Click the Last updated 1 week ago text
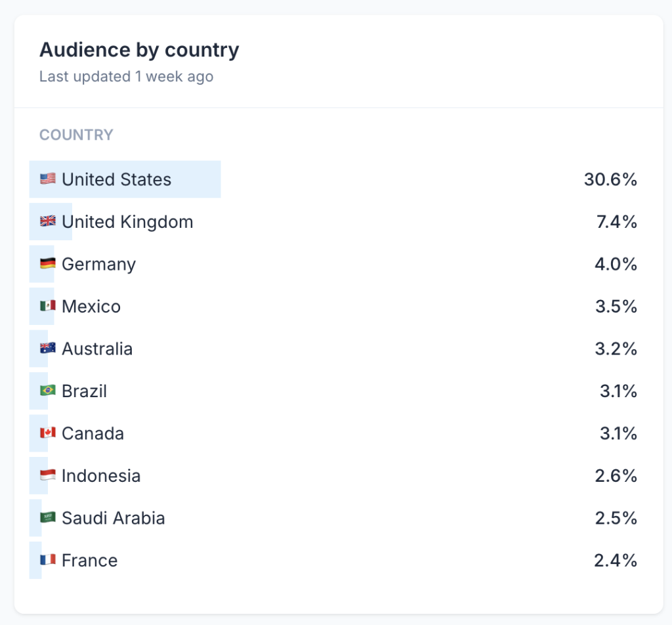This screenshot has height=625, width=672. click(126, 77)
